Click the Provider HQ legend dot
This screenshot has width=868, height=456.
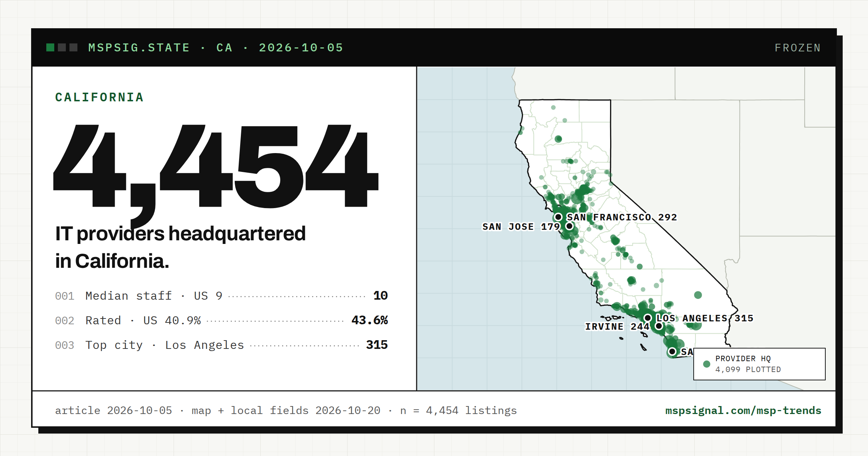pyautogui.click(x=706, y=364)
